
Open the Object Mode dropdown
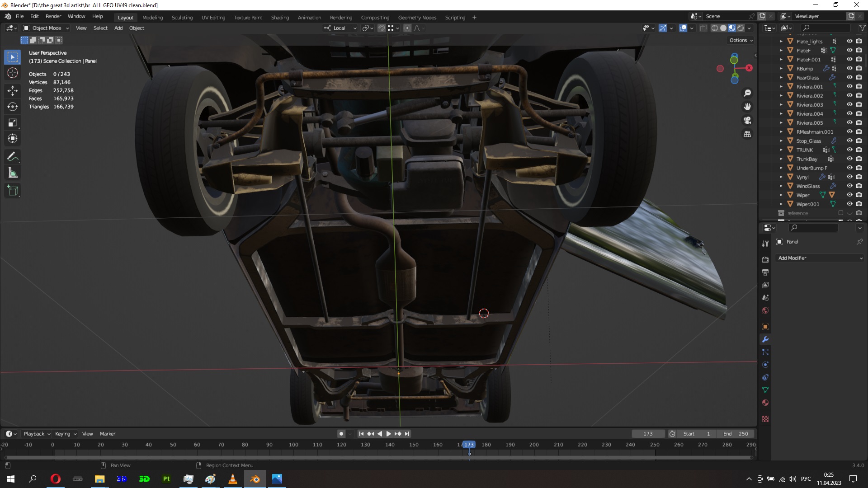47,28
